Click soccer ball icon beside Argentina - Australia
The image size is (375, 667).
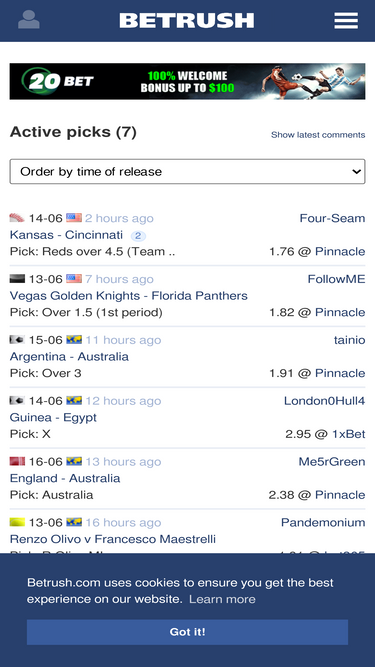(x=17, y=340)
